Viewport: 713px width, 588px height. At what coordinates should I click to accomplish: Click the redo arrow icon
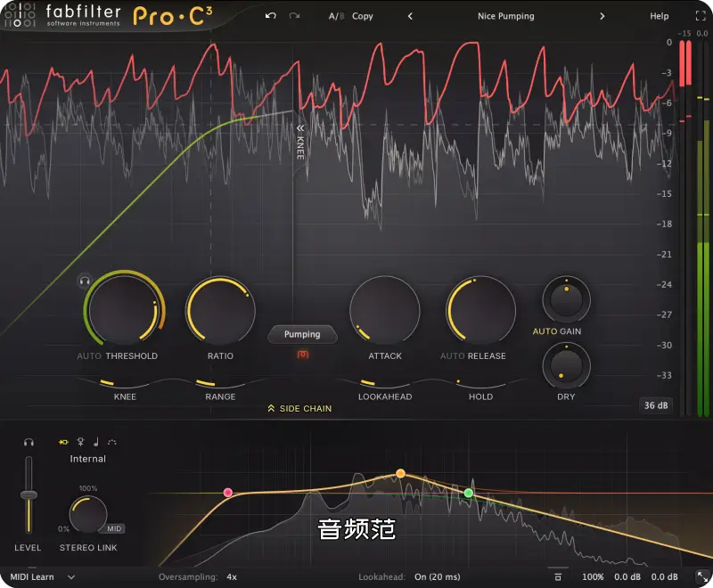[x=294, y=16]
